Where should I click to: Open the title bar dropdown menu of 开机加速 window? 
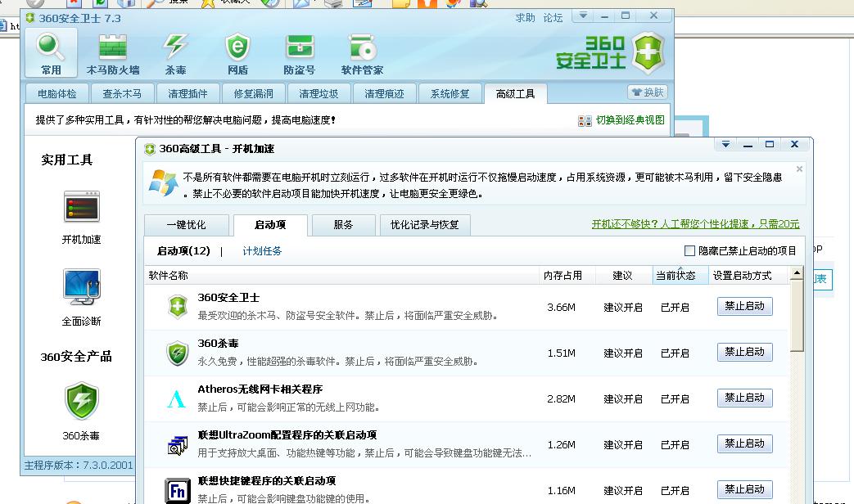point(725,144)
